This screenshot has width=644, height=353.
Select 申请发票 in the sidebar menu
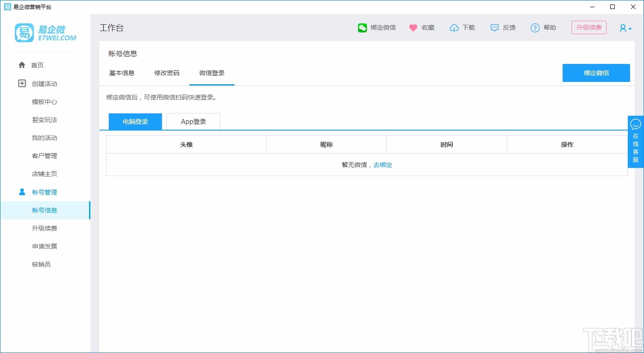44,246
